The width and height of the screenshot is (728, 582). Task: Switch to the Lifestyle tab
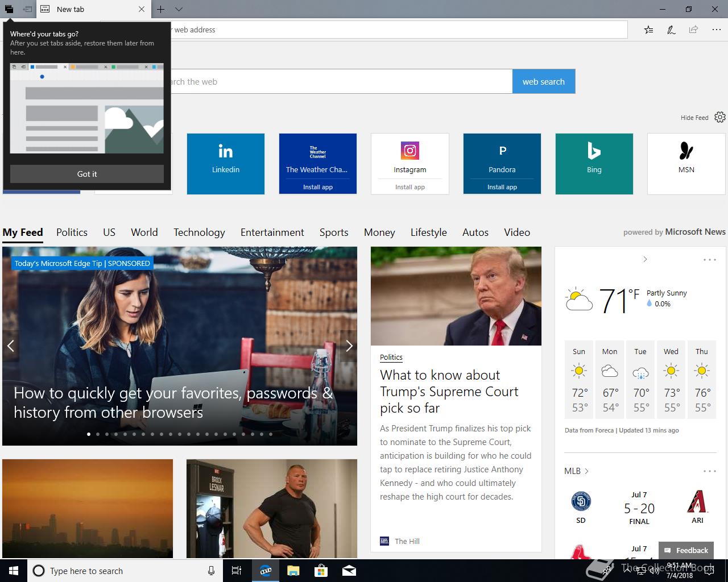(429, 232)
